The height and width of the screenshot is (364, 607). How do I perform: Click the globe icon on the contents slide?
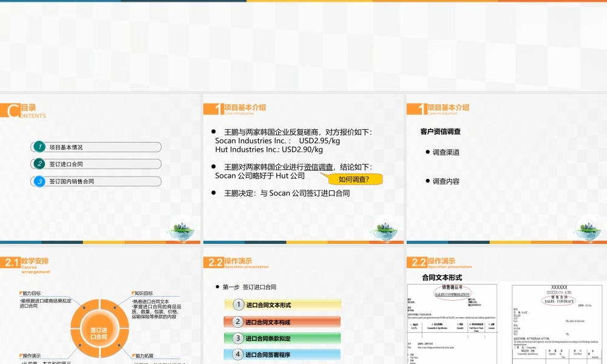click(182, 227)
